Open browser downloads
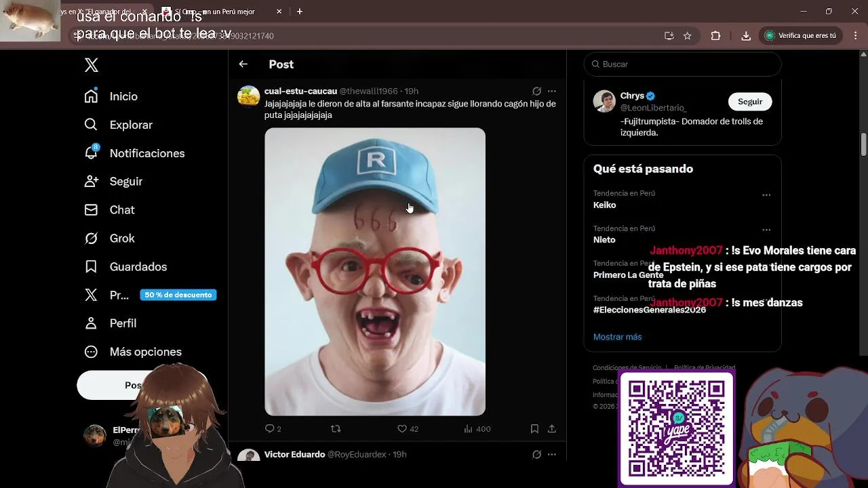Image resolution: width=868 pixels, height=488 pixels. tap(746, 36)
